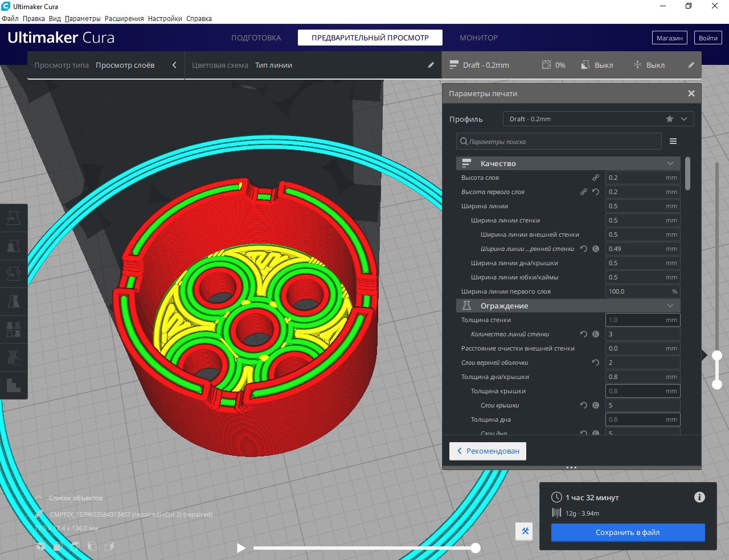Switch to front view cube icon
Viewport: 729px width, 560px height.
(x=58, y=547)
